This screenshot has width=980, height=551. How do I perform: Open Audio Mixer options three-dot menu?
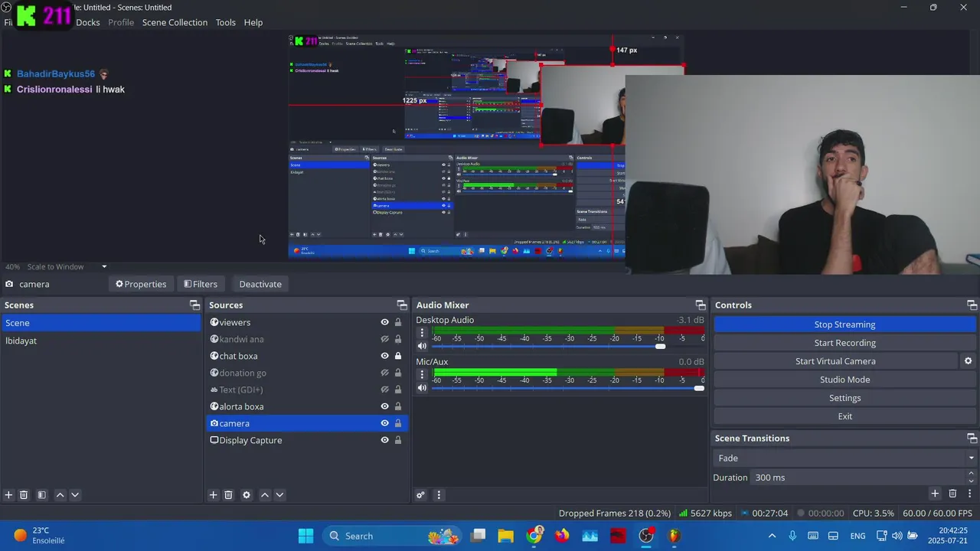point(439,495)
